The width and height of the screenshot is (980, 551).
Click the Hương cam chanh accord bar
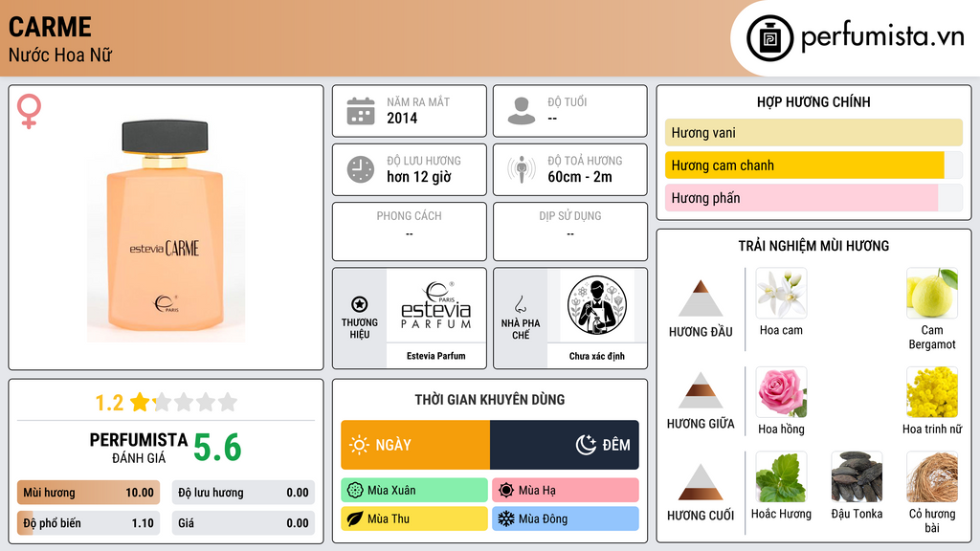[813, 165]
